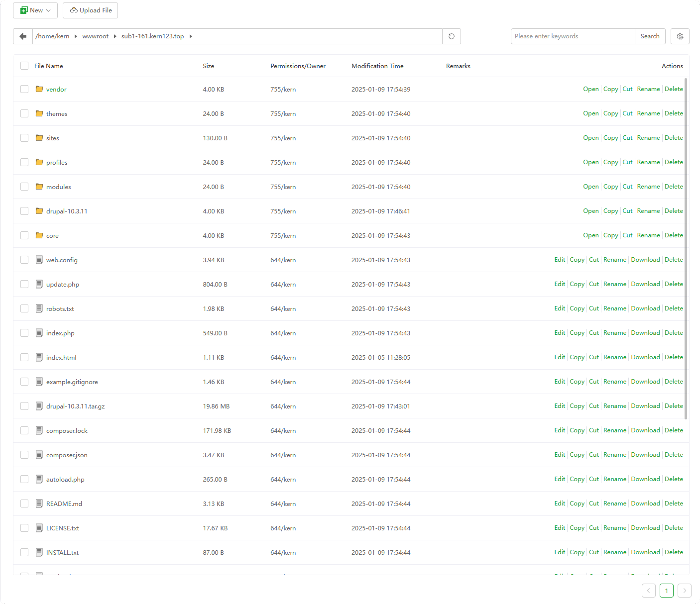
Task: Sort by Modification Time column header
Action: point(377,66)
